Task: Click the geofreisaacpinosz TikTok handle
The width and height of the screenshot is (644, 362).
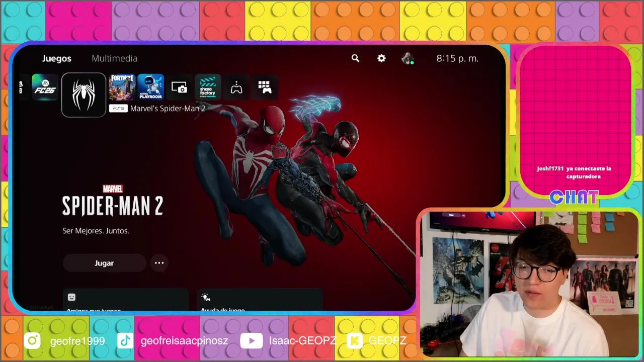Action: point(184,341)
